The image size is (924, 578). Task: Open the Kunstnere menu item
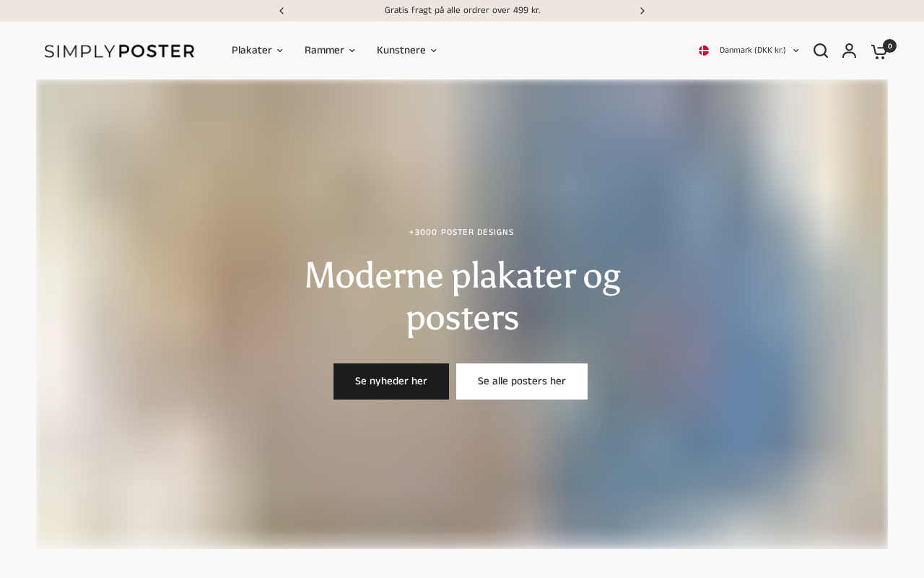click(401, 51)
